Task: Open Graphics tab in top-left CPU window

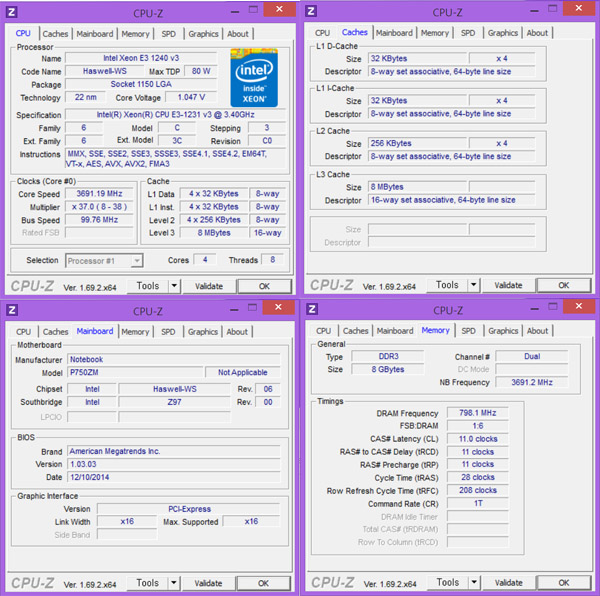Action: click(x=203, y=34)
